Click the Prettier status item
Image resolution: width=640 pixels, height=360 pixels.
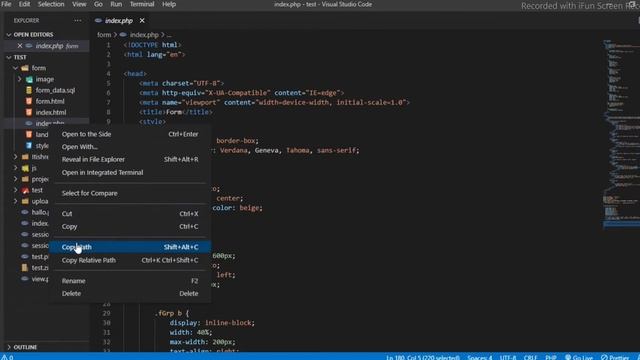(615, 357)
